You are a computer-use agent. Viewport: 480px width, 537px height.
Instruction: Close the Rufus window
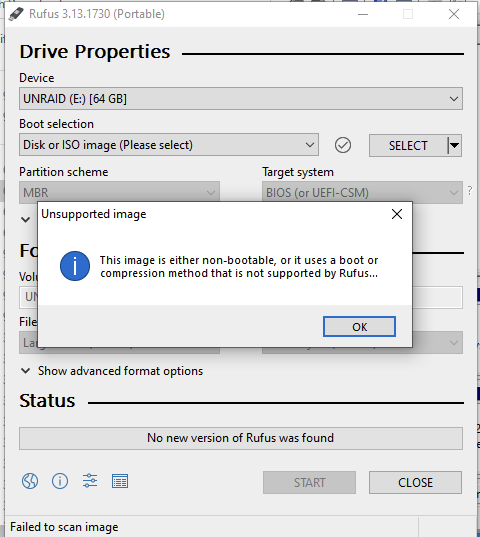(454, 14)
